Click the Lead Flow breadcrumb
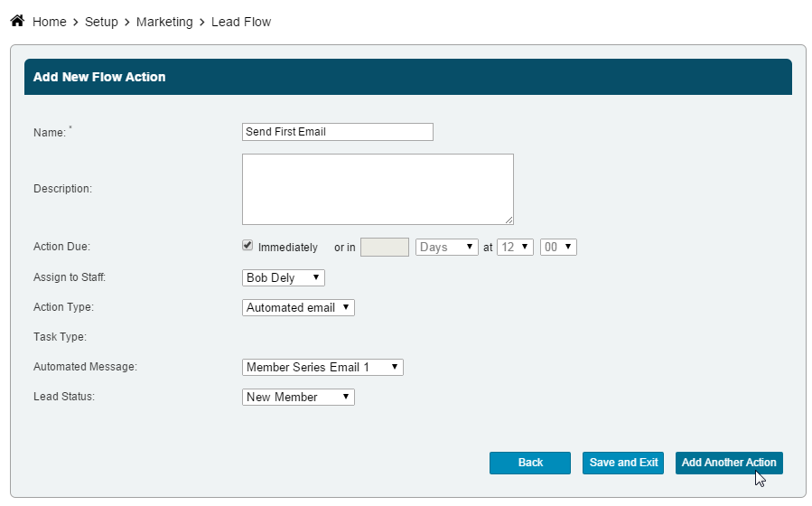812x506 pixels. tap(241, 22)
